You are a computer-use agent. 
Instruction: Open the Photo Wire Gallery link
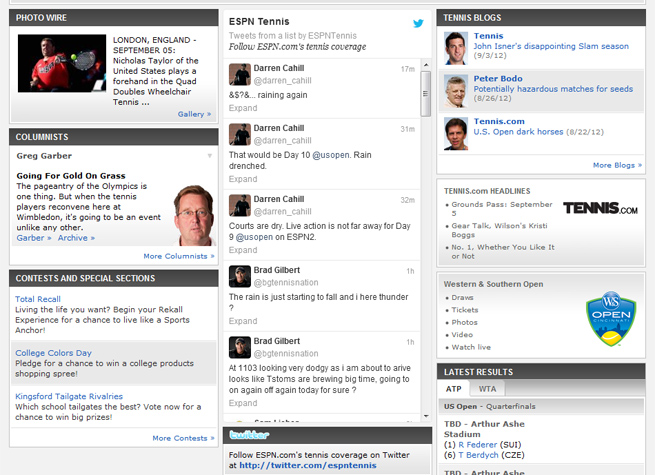(194, 114)
